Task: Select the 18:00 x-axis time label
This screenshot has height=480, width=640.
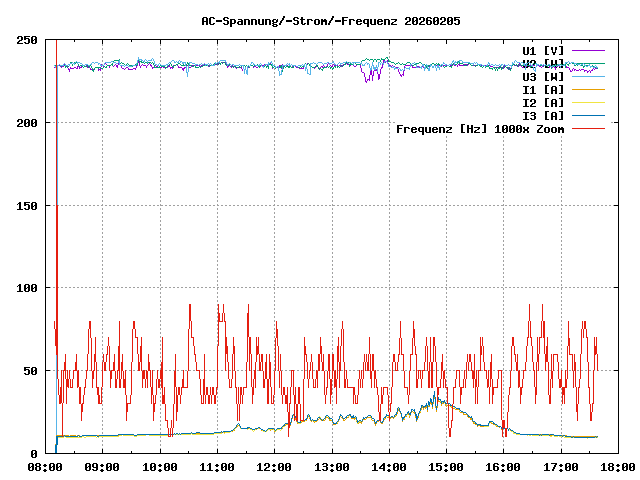Action: [x=617, y=467]
